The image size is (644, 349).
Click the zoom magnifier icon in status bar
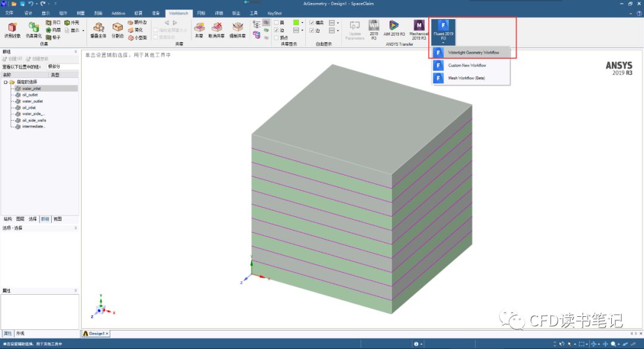[613, 344]
